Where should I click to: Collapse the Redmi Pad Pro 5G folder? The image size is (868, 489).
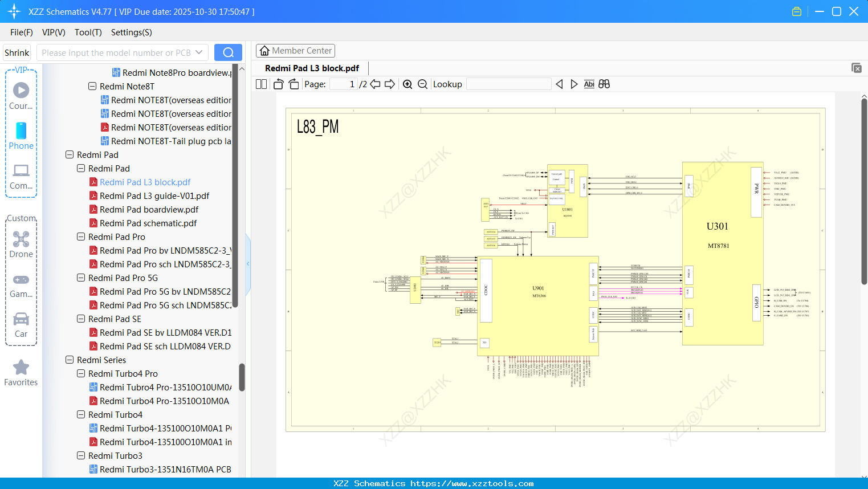81,278
